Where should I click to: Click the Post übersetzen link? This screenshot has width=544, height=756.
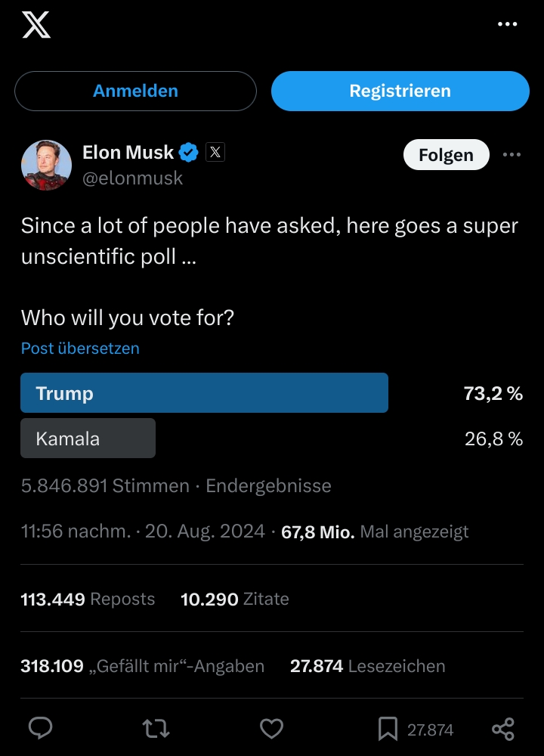[80, 349]
